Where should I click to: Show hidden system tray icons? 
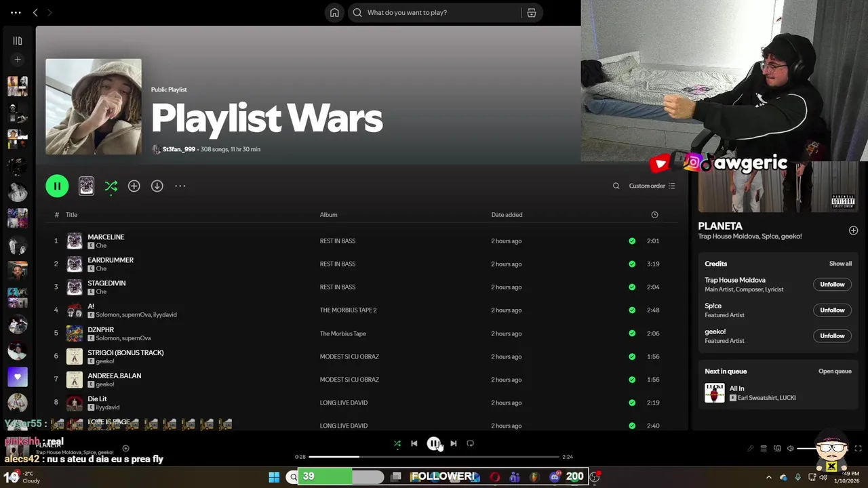click(x=768, y=477)
